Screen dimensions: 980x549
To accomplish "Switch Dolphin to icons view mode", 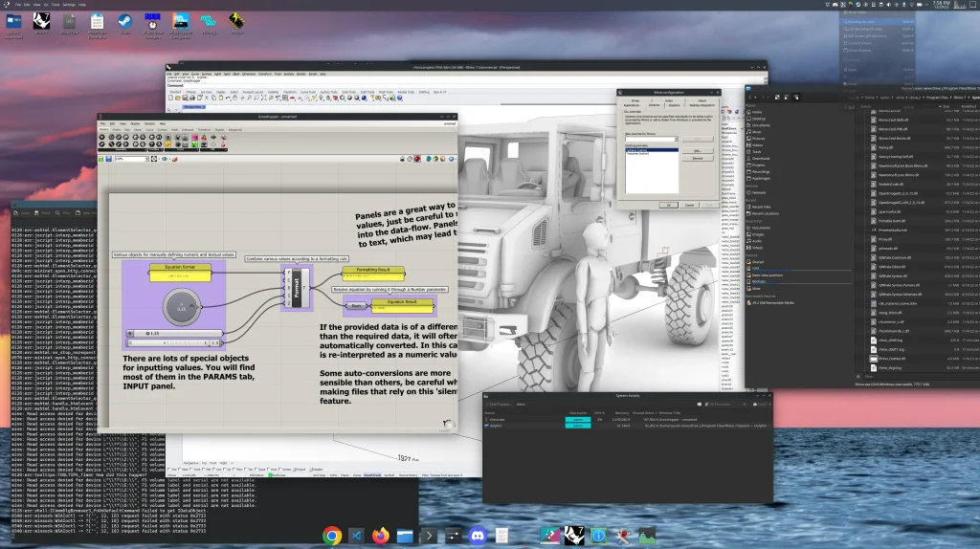I will tap(777, 97).
